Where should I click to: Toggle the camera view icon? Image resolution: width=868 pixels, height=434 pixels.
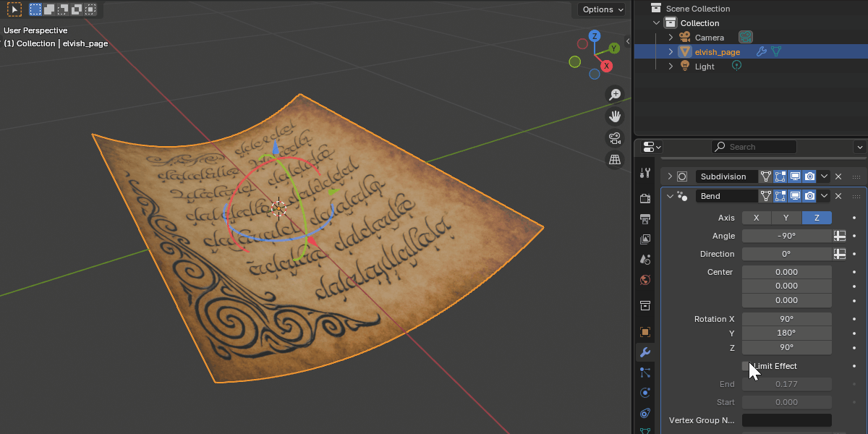615,138
